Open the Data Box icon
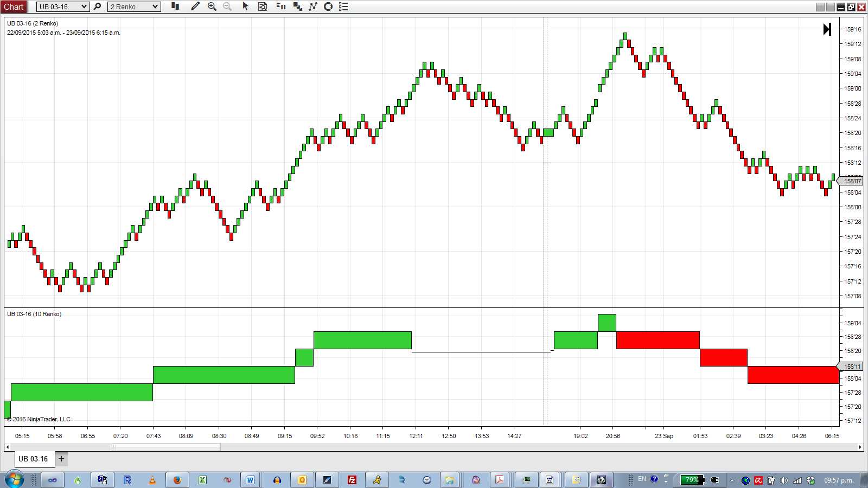The width and height of the screenshot is (868, 488). coord(263,7)
